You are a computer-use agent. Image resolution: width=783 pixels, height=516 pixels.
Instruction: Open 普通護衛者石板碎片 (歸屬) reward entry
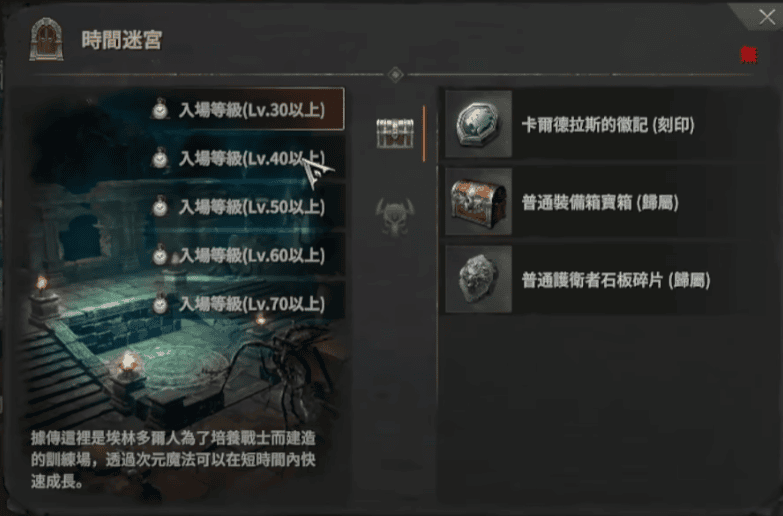(589, 279)
